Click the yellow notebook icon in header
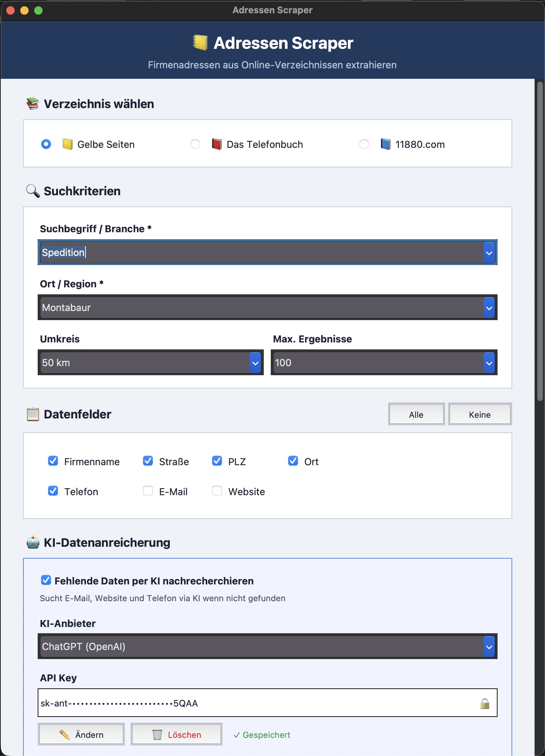 tap(200, 43)
